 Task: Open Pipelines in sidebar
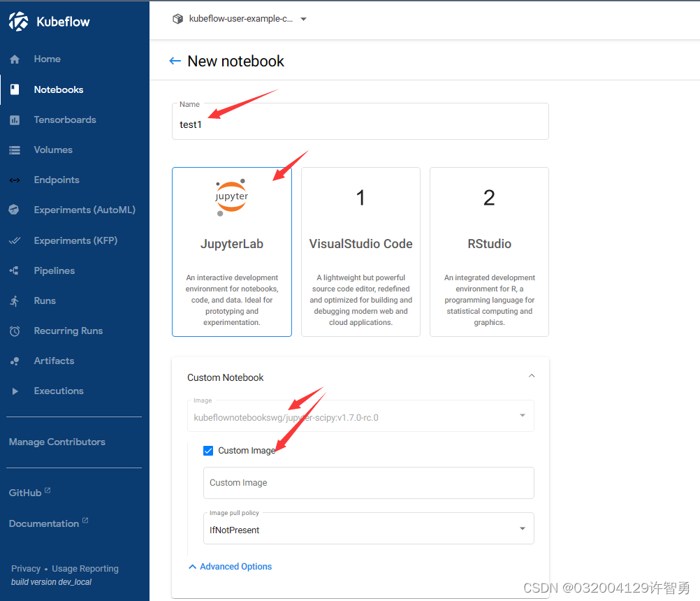[x=75, y=270]
